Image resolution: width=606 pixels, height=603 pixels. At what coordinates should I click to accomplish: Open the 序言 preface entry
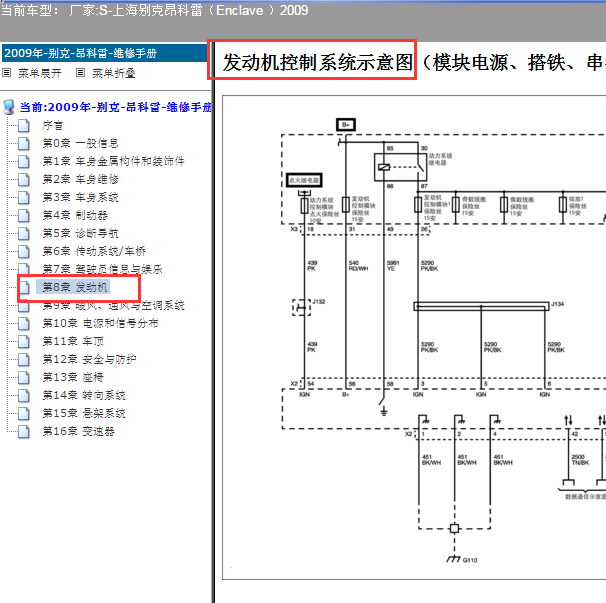(x=53, y=125)
